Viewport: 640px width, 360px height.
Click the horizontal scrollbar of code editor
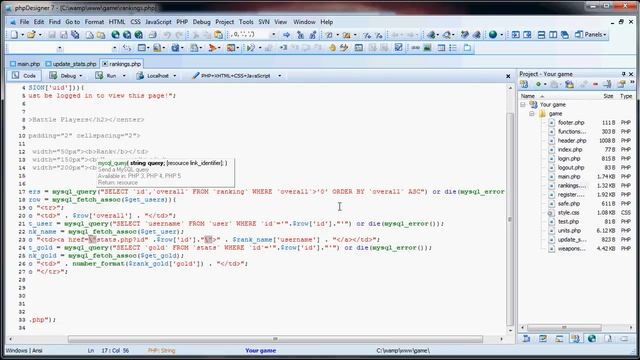pos(275,339)
